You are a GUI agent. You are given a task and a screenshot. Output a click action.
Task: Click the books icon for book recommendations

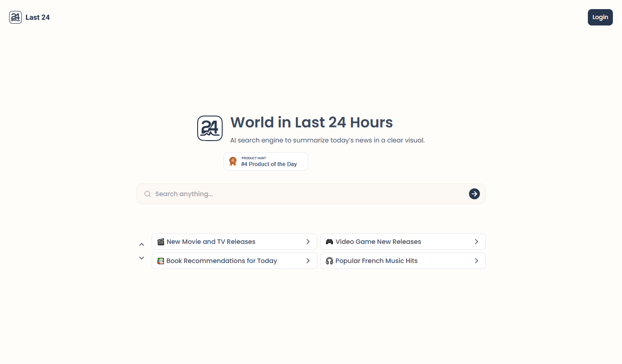[161, 261]
